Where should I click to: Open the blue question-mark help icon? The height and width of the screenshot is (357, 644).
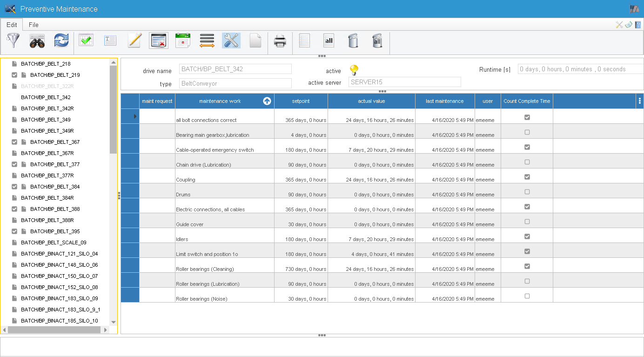(638, 25)
